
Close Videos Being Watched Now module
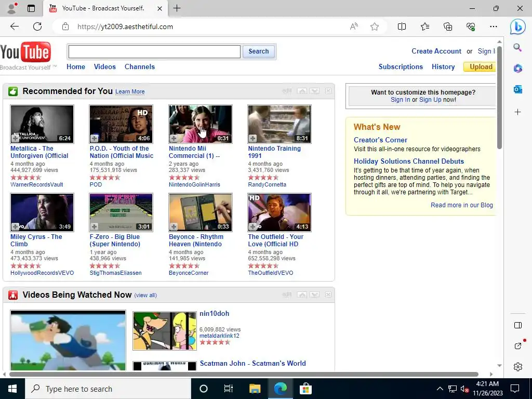(328, 295)
